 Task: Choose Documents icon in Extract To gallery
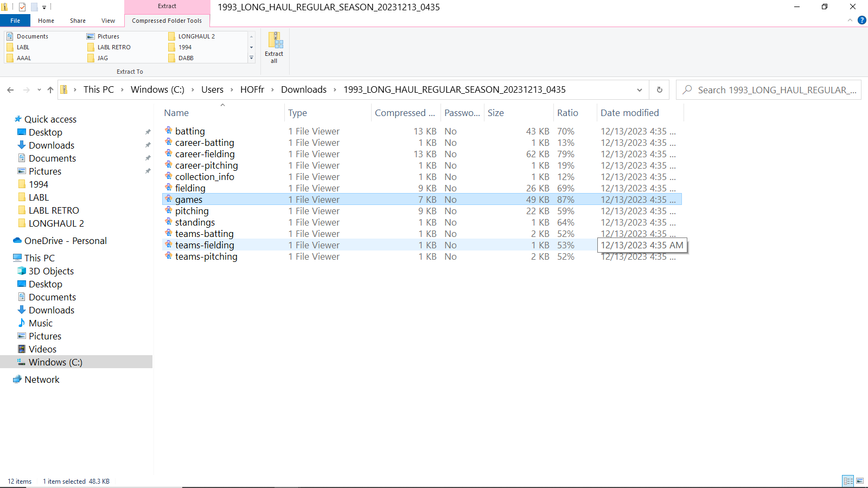tap(10, 36)
